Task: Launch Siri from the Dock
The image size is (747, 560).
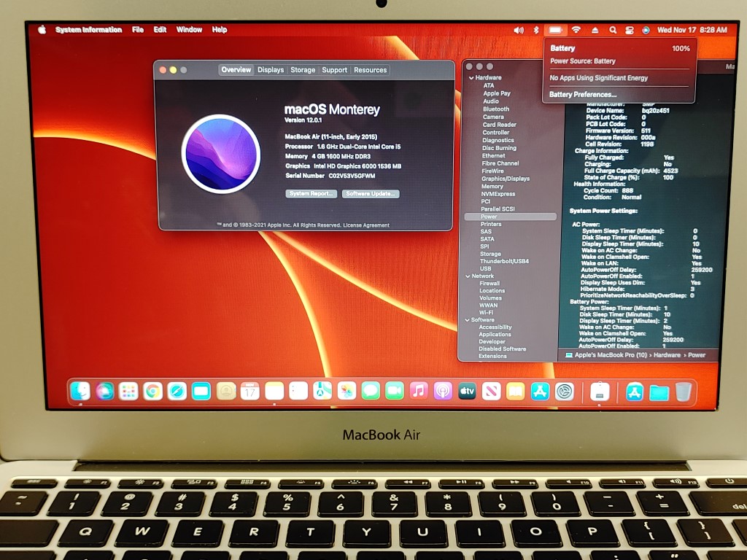Action: click(x=104, y=392)
